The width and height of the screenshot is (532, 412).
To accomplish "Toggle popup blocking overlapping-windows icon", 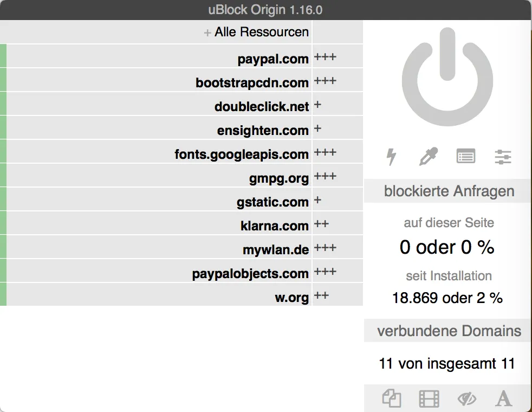I will coord(392,398).
